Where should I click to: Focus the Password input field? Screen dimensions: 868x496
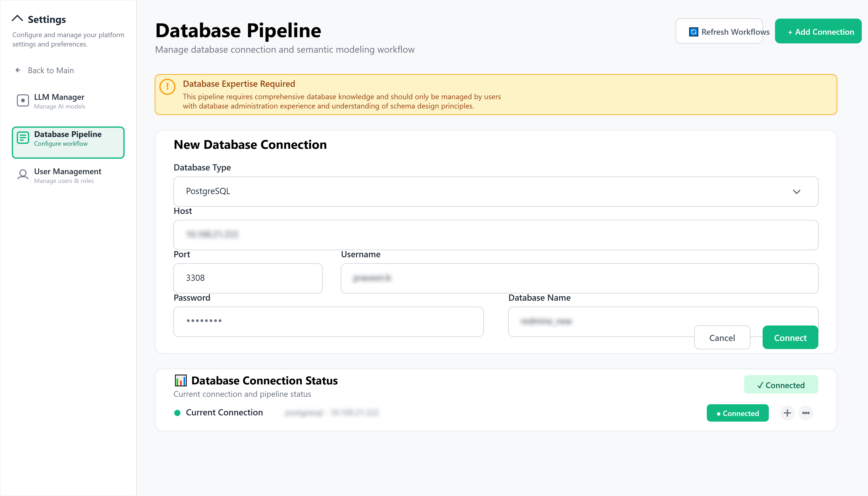coord(328,322)
